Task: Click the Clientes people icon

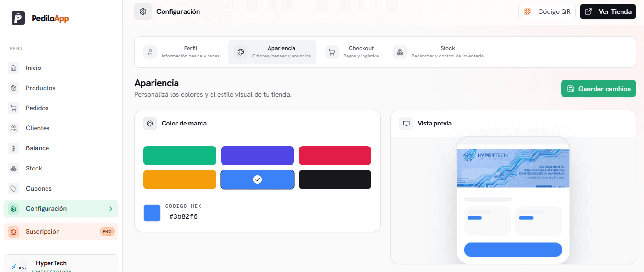Action: tap(13, 128)
